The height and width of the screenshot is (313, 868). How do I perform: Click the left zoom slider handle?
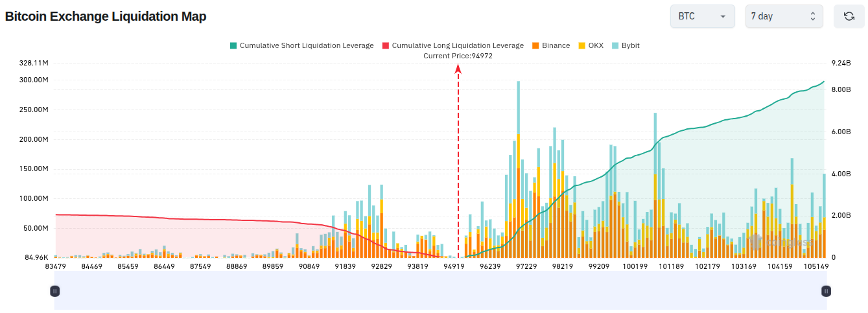55,292
